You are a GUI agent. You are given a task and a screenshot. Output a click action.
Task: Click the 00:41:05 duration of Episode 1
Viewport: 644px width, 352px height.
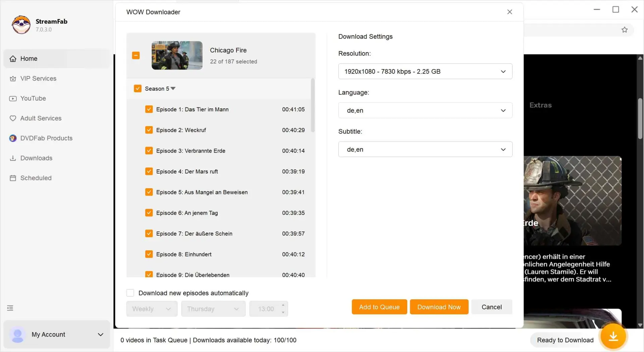click(x=293, y=109)
